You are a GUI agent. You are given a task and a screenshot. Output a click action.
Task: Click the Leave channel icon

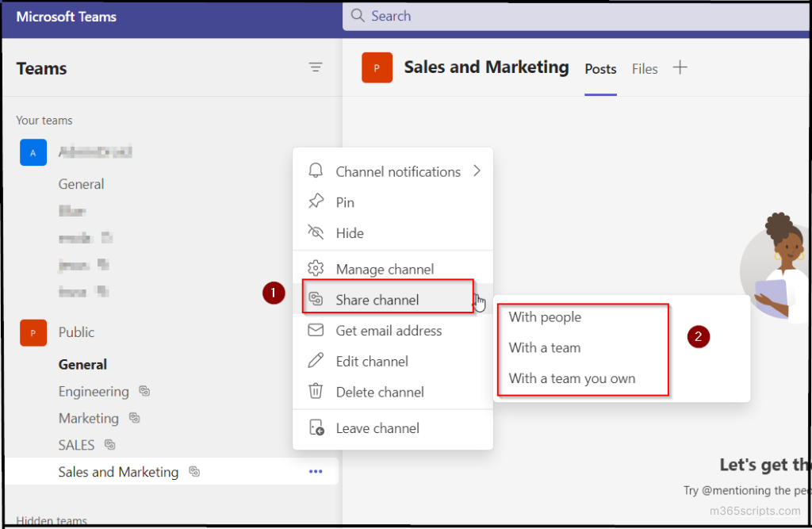click(x=316, y=427)
